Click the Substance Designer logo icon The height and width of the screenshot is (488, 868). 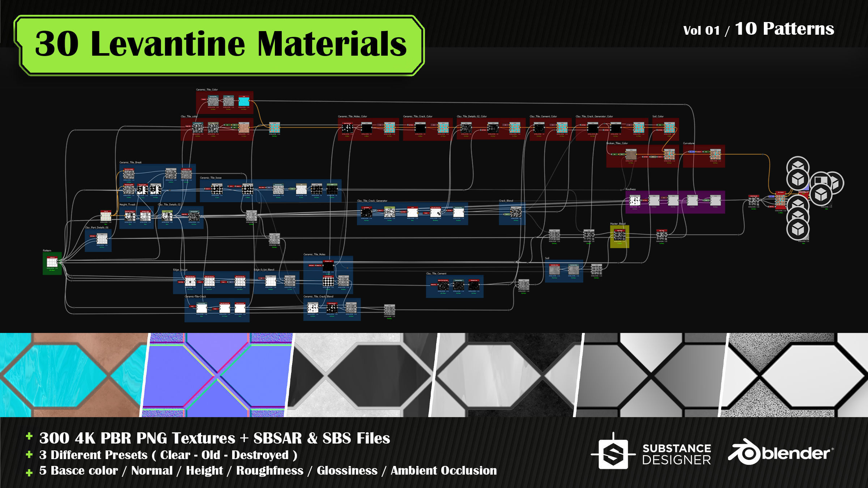pyautogui.click(x=613, y=451)
